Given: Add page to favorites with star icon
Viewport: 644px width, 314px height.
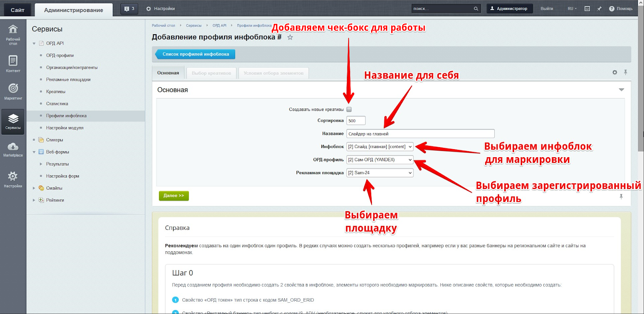Looking at the screenshot, I should [x=290, y=37].
